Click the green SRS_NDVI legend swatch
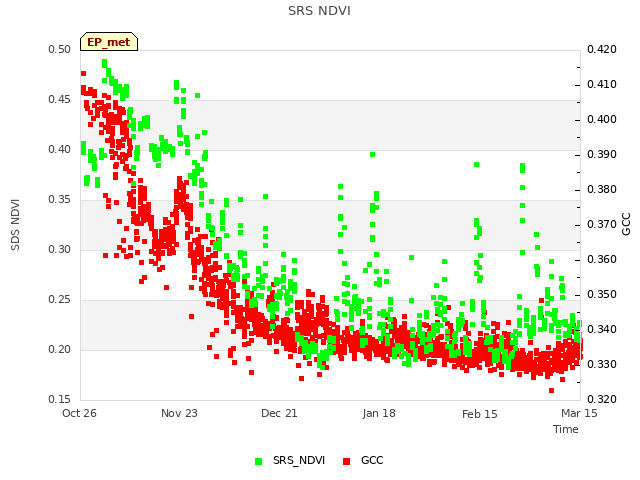 tap(258, 461)
